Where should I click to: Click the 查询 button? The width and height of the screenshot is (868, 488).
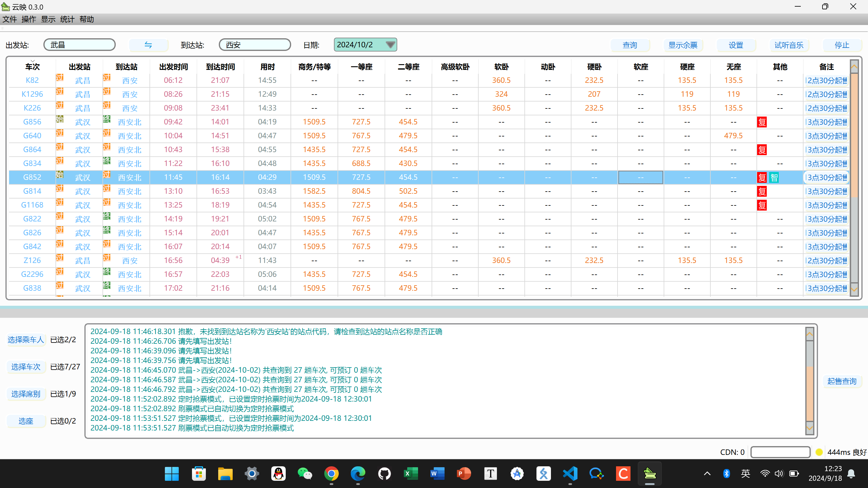point(629,45)
